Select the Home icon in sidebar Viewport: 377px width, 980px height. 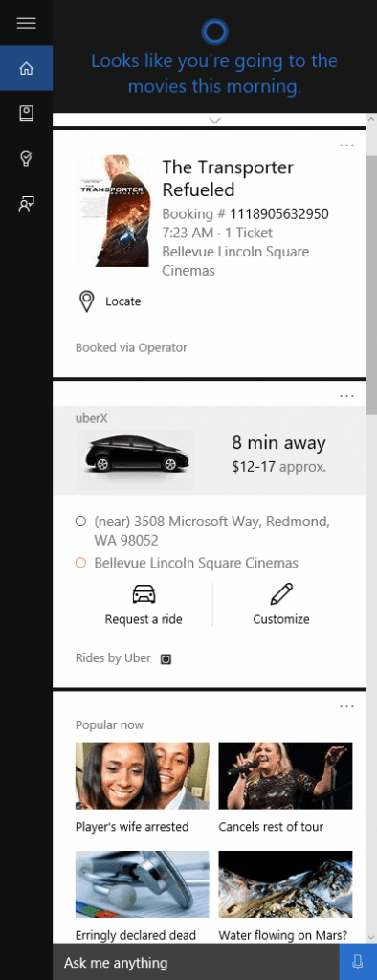click(x=26, y=68)
